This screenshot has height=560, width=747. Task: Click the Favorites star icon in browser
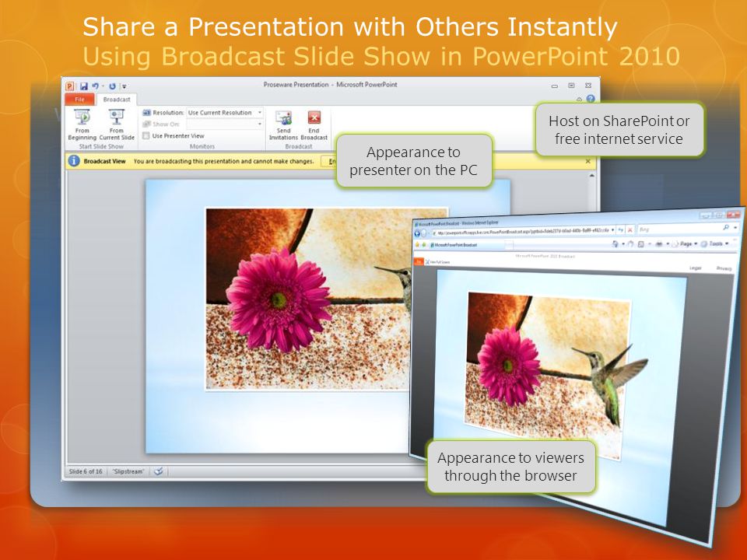tap(417, 244)
